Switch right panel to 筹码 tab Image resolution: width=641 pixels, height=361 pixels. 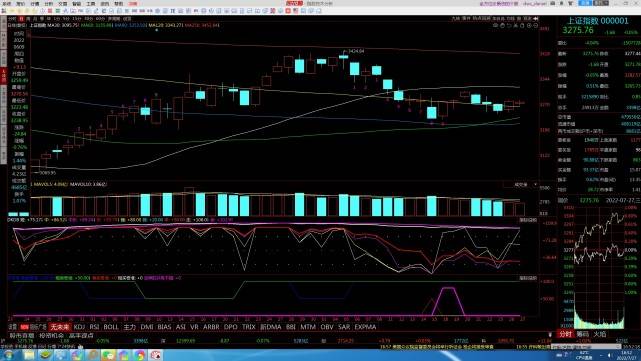[x=583, y=334]
